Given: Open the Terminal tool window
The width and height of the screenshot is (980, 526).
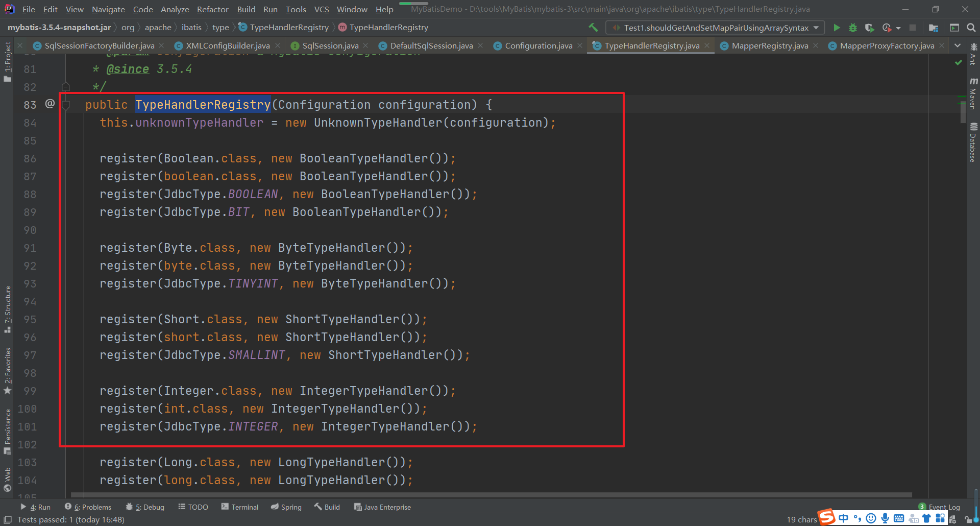Looking at the screenshot, I should point(239,507).
